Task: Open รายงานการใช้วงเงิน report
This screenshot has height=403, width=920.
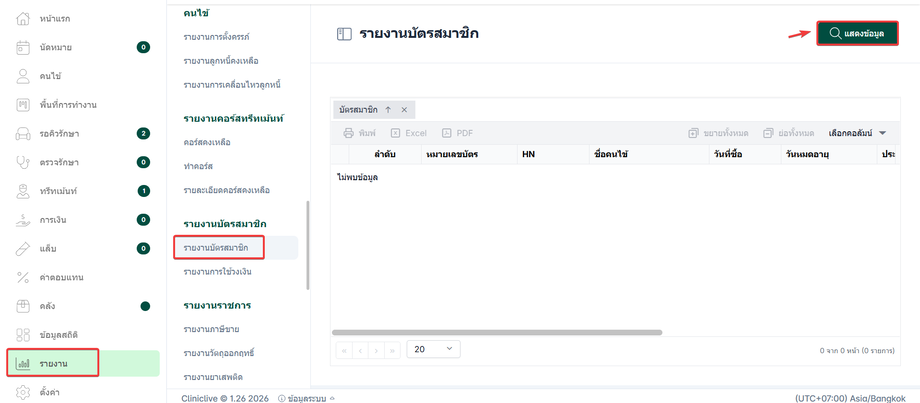Action: point(218,272)
